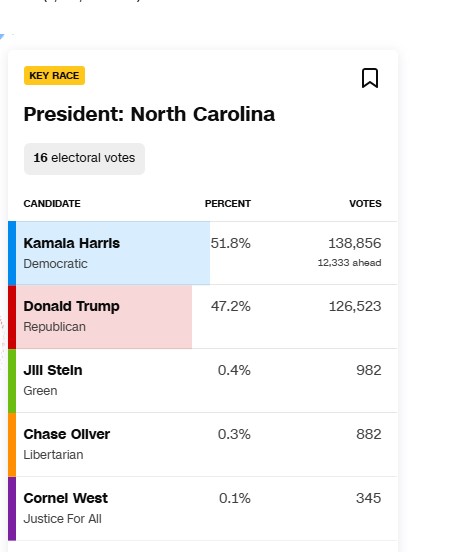Click the purple Justice For All bar
465x552 pixels.
coord(12,509)
